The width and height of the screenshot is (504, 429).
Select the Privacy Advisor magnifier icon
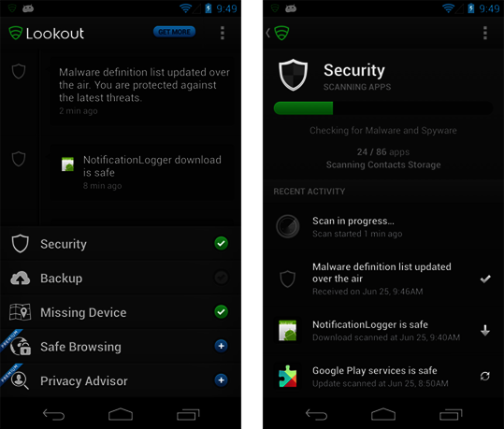(x=20, y=380)
